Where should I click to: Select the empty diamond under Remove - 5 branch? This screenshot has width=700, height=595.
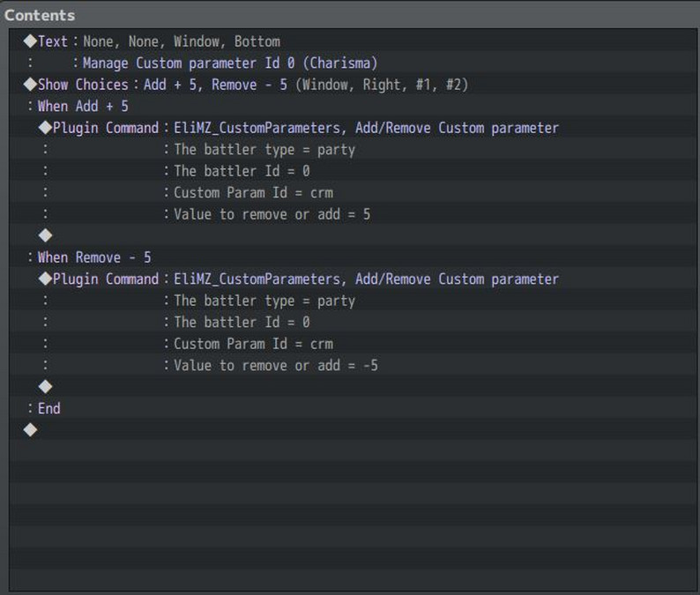(x=46, y=387)
